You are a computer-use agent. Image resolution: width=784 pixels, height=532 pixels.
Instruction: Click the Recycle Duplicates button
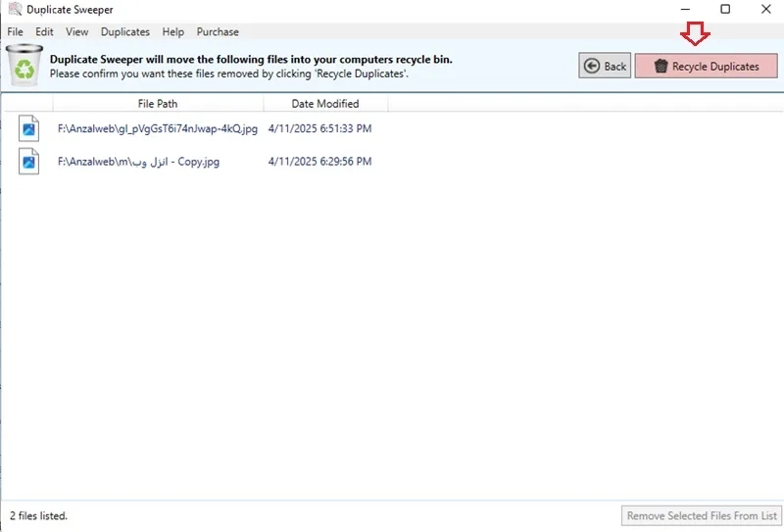coord(706,66)
